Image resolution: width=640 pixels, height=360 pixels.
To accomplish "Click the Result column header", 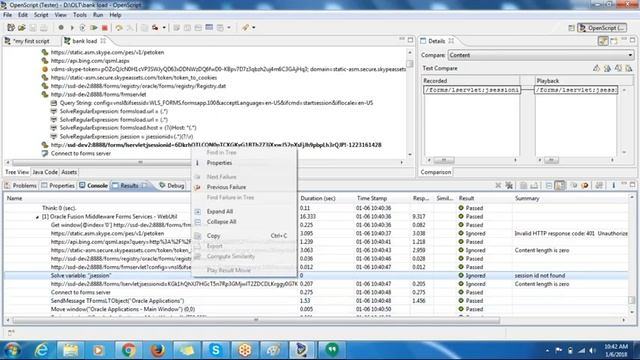I will tap(467, 198).
